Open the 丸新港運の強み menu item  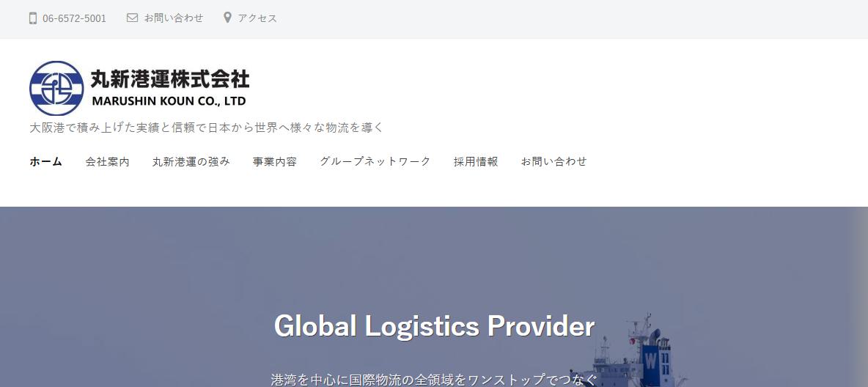tap(191, 162)
